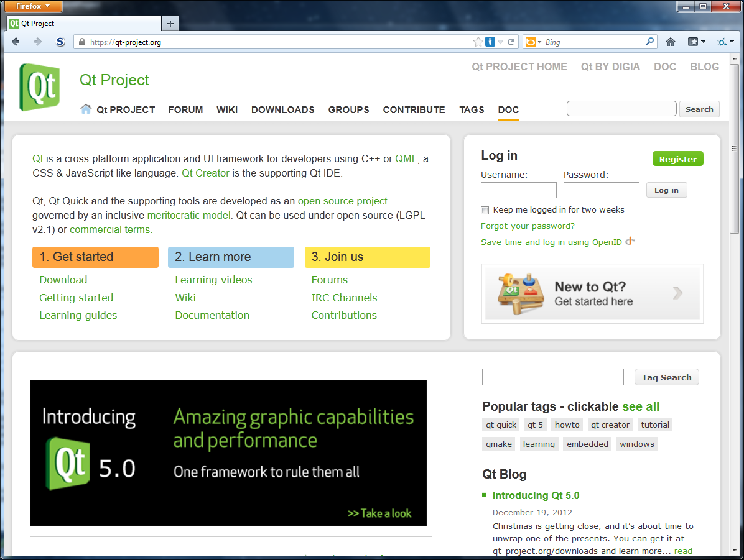
Task: Click the Bing search engine icon
Action: click(531, 42)
